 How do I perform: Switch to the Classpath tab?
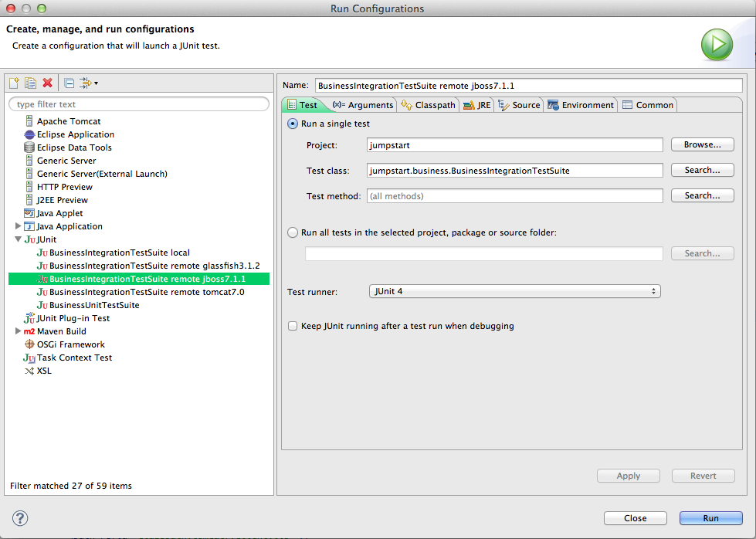point(428,105)
